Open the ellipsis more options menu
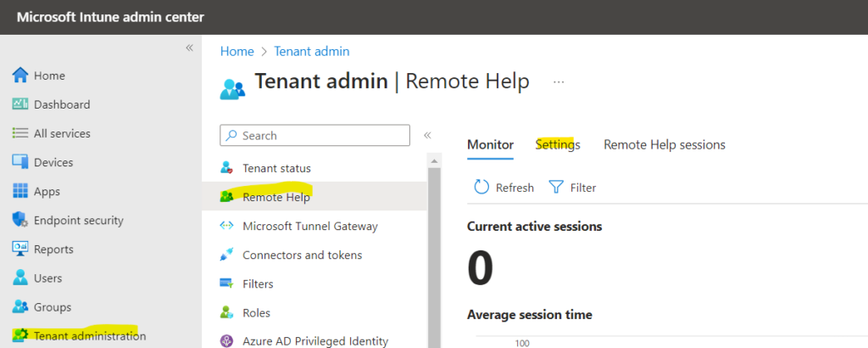Image resolution: width=868 pixels, height=348 pixels. 559,82
